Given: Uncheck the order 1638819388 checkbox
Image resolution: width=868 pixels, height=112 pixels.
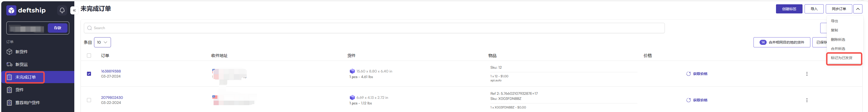Looking at the screenshot, I should pos(89,74).
